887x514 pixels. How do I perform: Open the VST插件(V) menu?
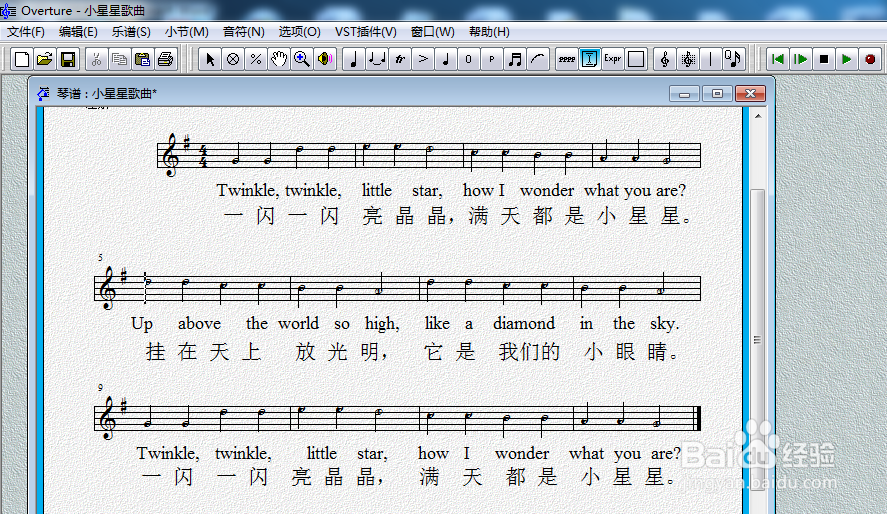pyautogui.click(x=365, y=32)
